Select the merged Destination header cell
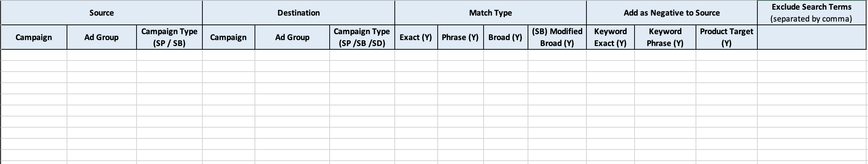This screenshot has width=868, height=164. point(298,13)
